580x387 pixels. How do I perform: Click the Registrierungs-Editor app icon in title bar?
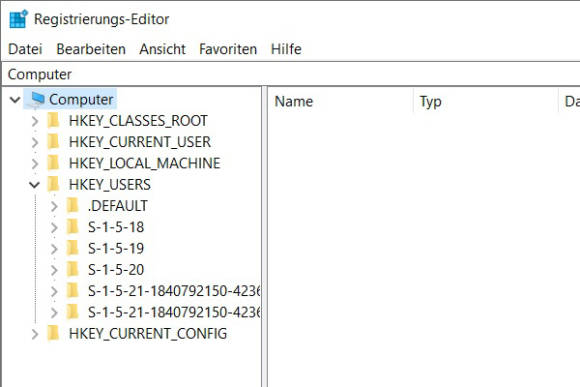pos(18,19)
